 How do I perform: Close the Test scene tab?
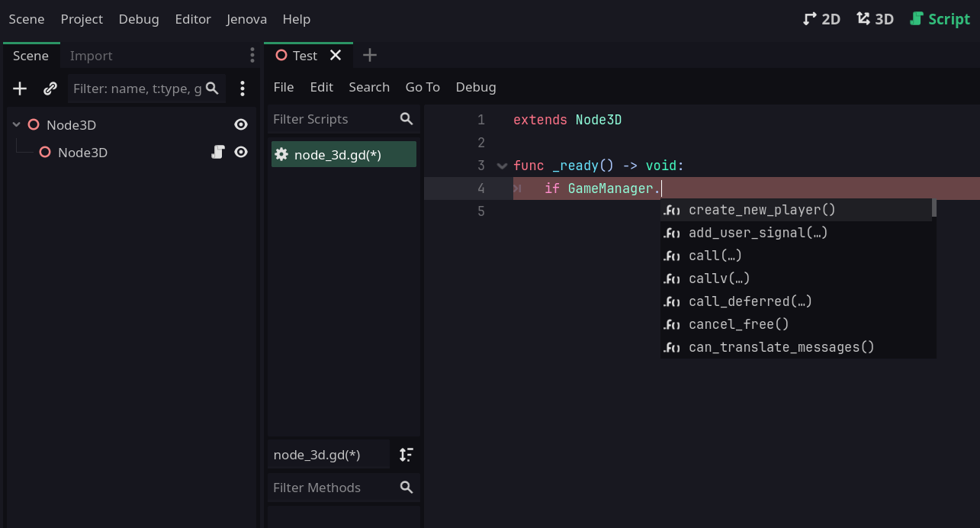click(x=335, y=55)
